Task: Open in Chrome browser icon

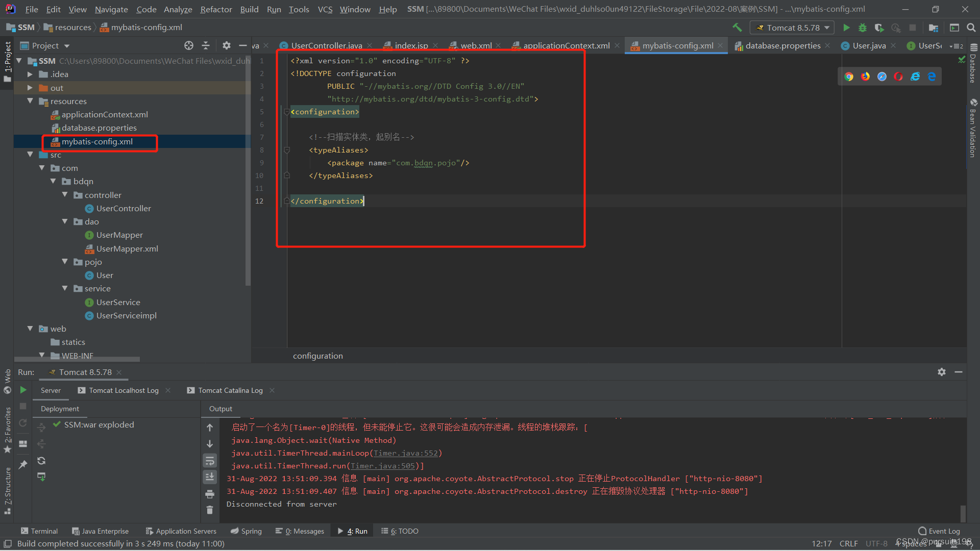Action: tap(849, 77)
